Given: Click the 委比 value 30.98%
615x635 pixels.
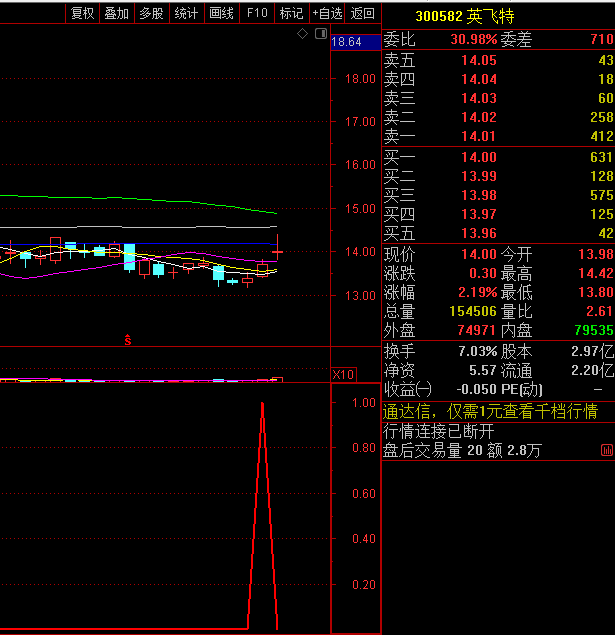Looking at the screenshot, I should [x=474, y=39].
